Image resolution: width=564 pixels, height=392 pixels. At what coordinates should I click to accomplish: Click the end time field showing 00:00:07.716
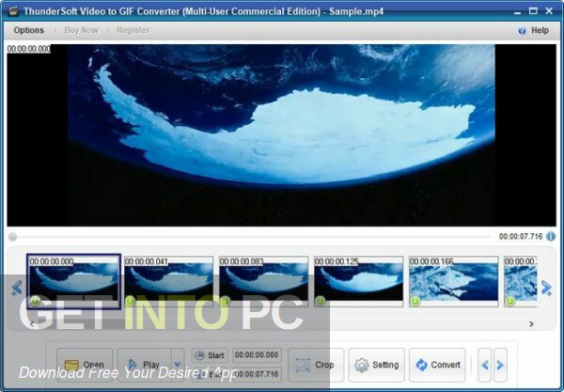[257, 374]
